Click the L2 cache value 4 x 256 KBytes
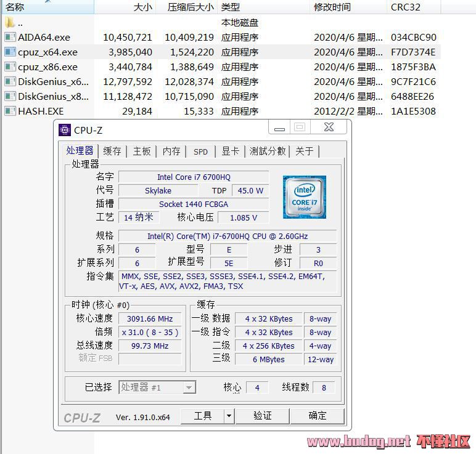Viewport: 476px width, 454px height. point(269,346)
